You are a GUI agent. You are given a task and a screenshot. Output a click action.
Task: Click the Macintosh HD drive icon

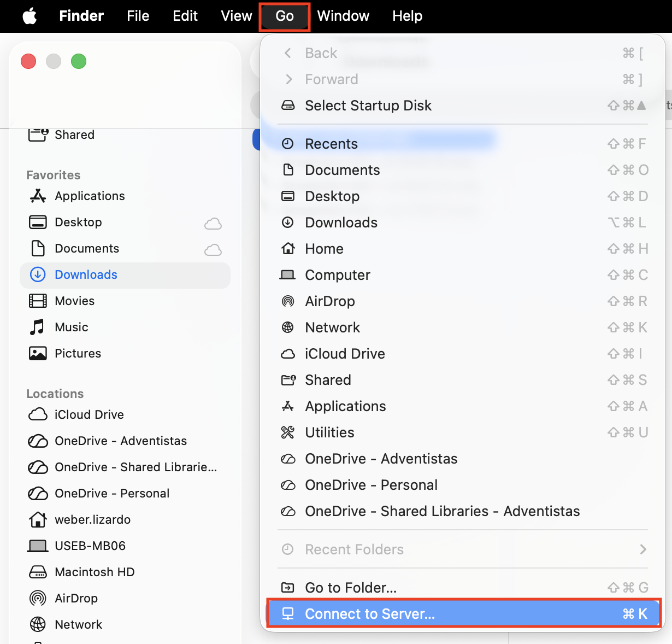pos(38,572)
